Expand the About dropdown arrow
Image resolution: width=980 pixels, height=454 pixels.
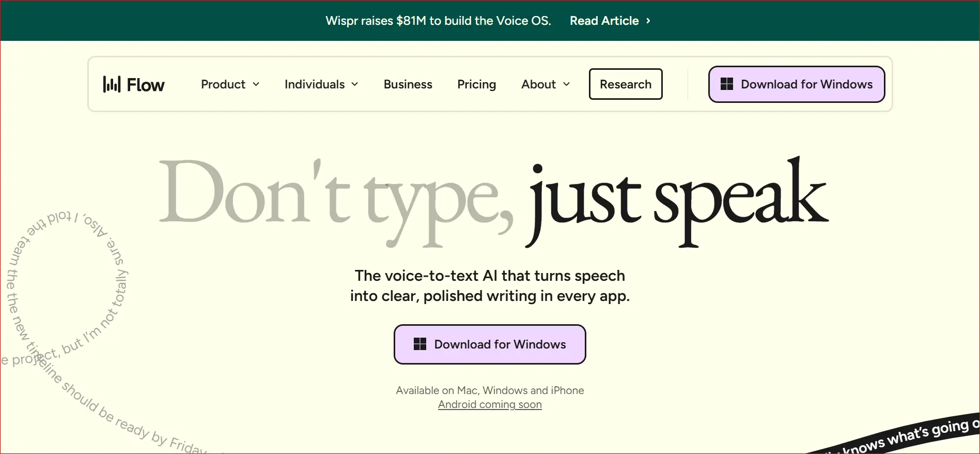(x=567, y=84)
